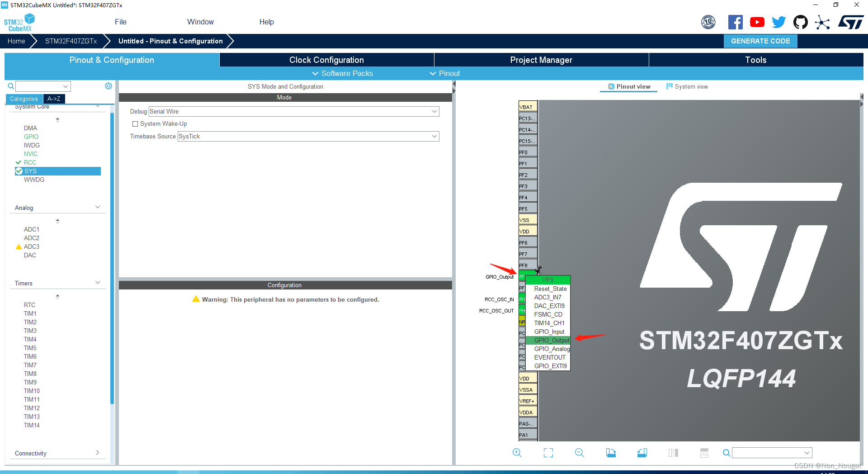
Task: Click the settings gear next to the search box
Action: coord(108,86)
